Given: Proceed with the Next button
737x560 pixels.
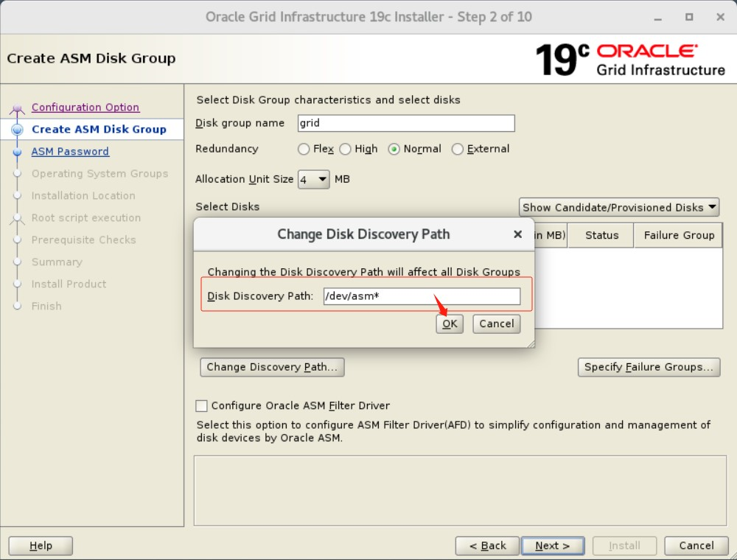Looking at the screenshot, I should (x=553, y=545).
